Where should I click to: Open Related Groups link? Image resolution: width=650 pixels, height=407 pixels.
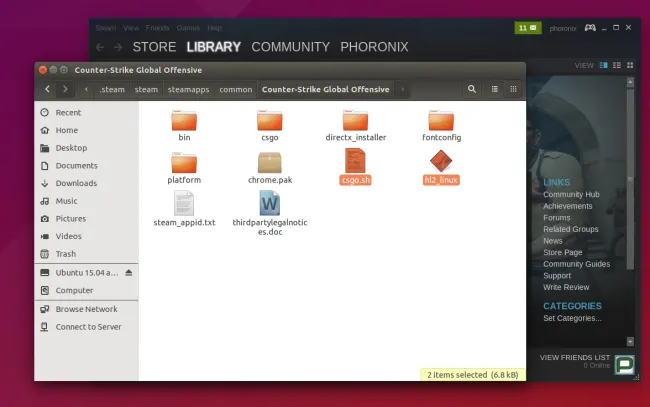click(570, 229)
